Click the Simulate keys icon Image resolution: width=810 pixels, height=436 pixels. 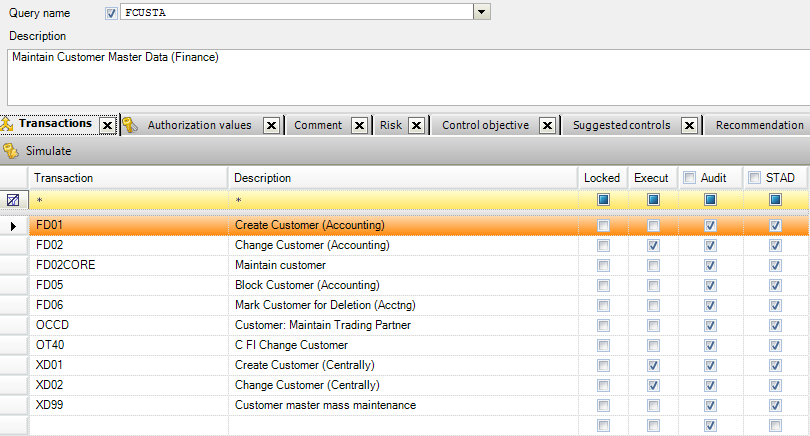click(10, 151)
